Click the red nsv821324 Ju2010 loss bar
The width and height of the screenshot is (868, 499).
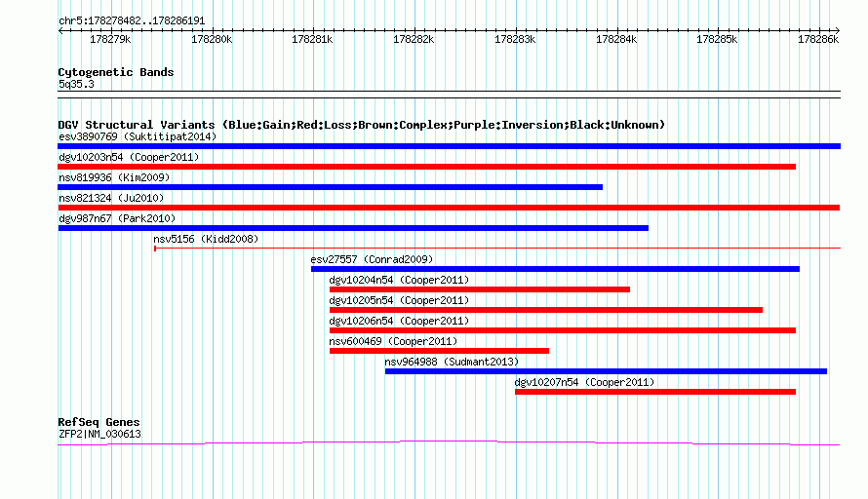click(x=449, y=208)
